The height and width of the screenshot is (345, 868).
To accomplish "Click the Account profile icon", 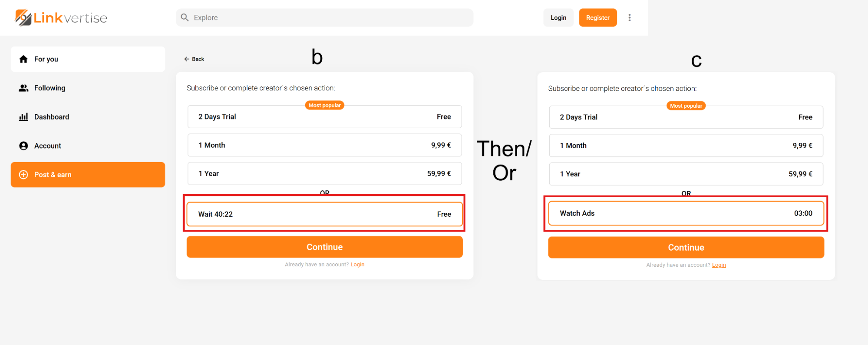I will (x=23, y=146).
